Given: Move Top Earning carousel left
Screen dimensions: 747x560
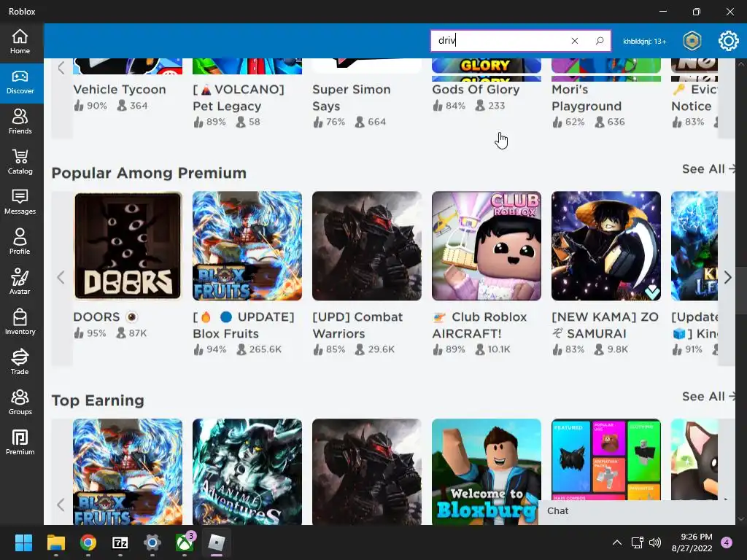Looking at the screenshot, I should click(x=61, y=505).
